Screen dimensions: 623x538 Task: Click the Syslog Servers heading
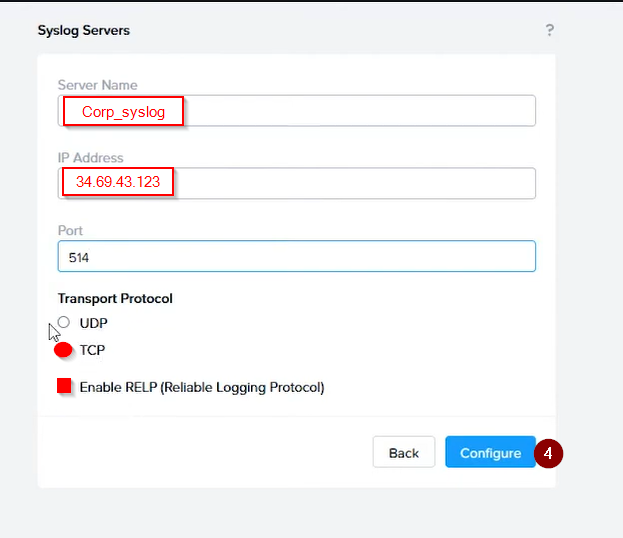tap(84, 31)
